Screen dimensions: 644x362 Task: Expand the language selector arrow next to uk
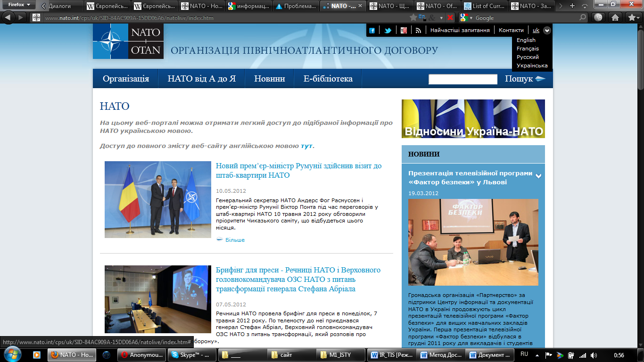(547, 30)
